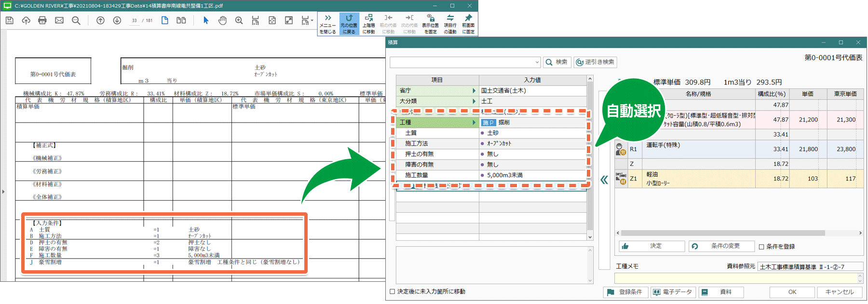Click the OK button
868x304 pixels.
coord(792,292)
